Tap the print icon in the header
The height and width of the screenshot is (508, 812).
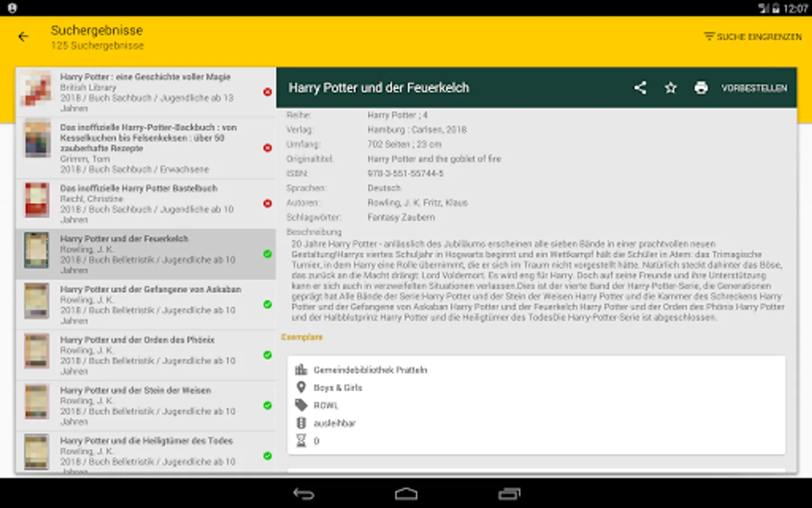point(701,87)
